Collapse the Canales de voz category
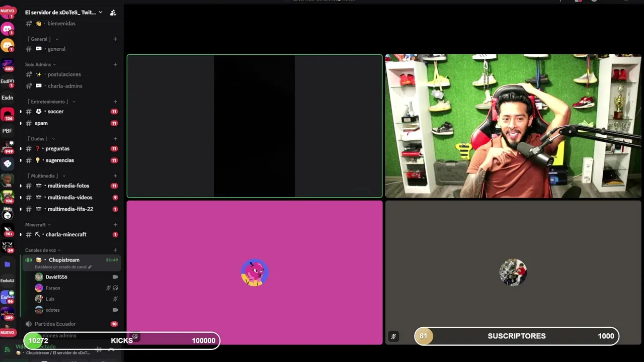The height and width of the screenshot is (362, 644). (43, 250)
